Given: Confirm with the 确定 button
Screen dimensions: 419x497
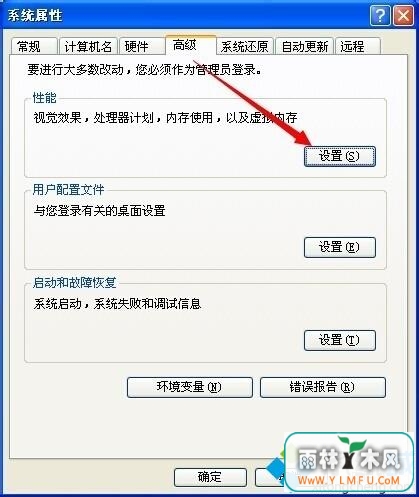Looking at the screenshot, I should click(210, 477).
